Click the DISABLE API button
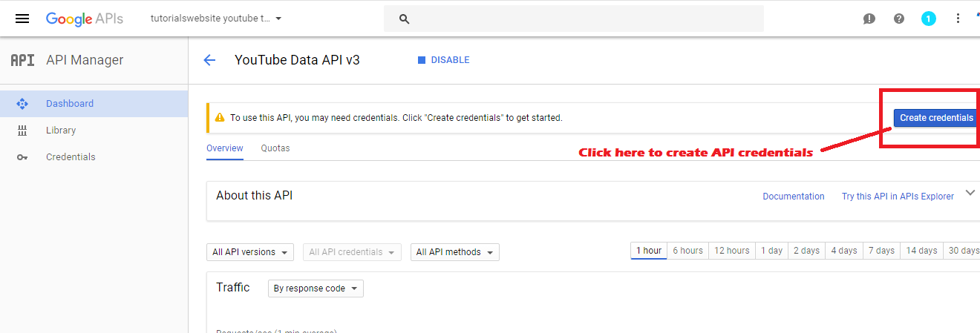This screenshot has width=980, height=333. point(443,60)
